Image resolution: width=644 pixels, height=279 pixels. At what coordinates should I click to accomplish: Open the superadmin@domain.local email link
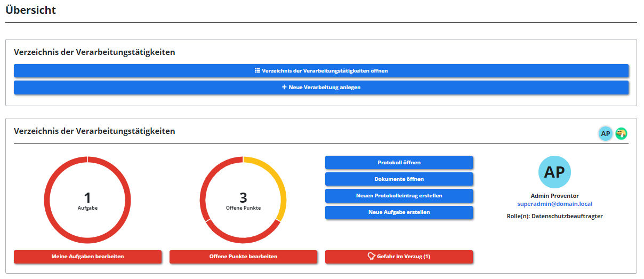[554, 204]
